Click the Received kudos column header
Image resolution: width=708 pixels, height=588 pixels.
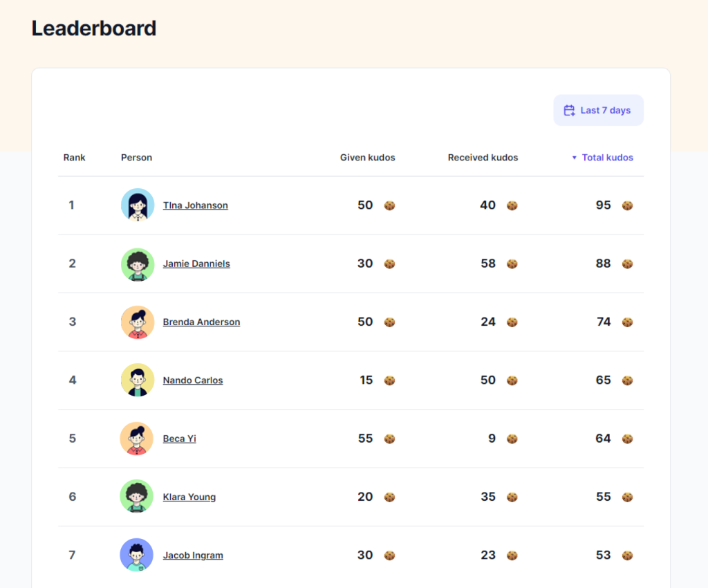click(483, 158)
